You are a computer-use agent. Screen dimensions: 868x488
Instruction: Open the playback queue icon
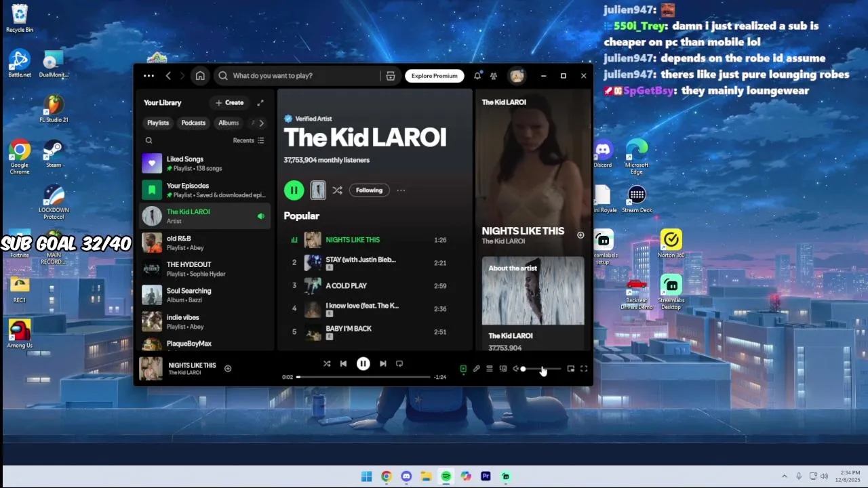coord(490,369)
